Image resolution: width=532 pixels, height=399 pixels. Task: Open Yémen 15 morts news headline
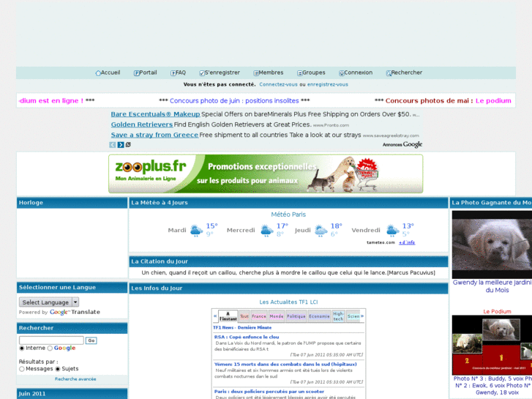coord(285,365)
